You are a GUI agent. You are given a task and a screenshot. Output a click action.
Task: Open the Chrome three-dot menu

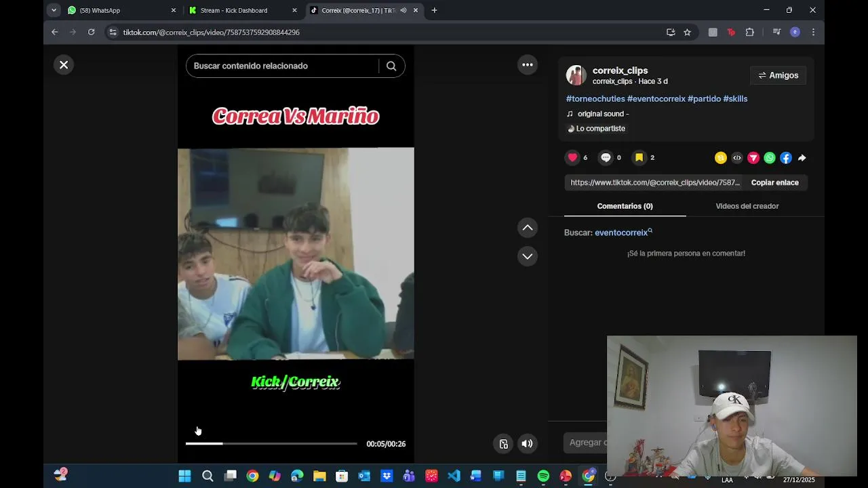813,32
